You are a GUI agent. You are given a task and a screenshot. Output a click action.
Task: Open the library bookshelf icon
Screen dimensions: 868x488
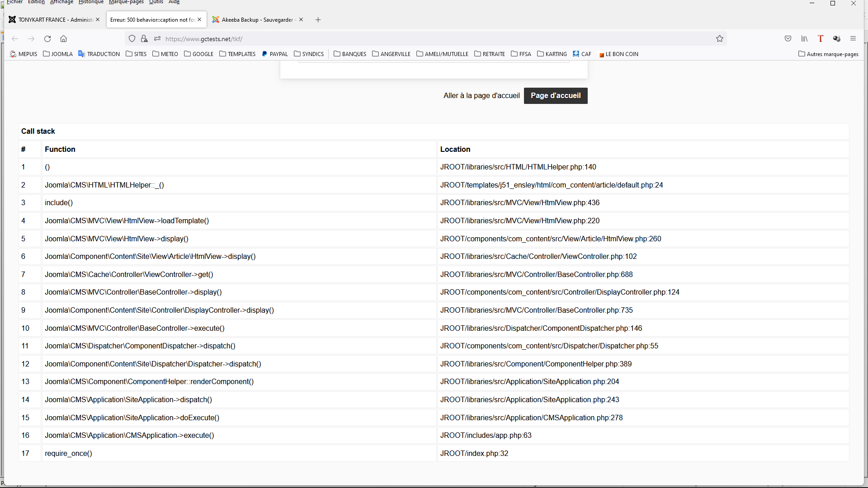point(804,39)
